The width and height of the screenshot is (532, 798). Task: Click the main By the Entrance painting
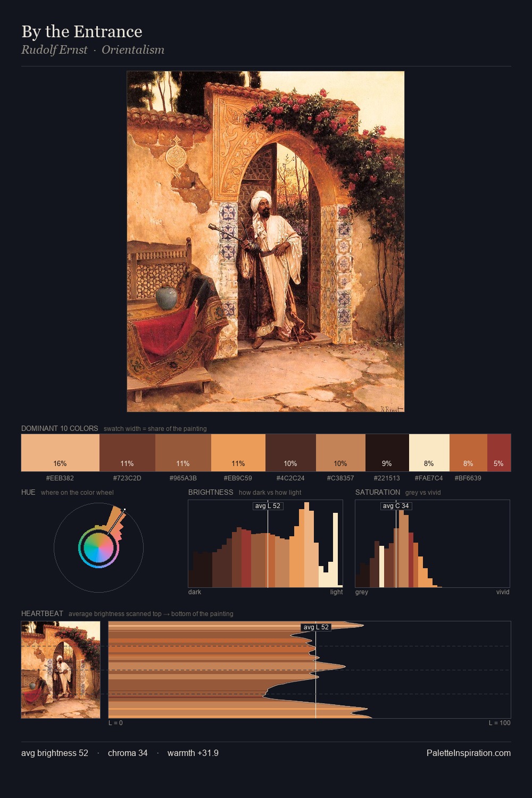tap(265, 242)
